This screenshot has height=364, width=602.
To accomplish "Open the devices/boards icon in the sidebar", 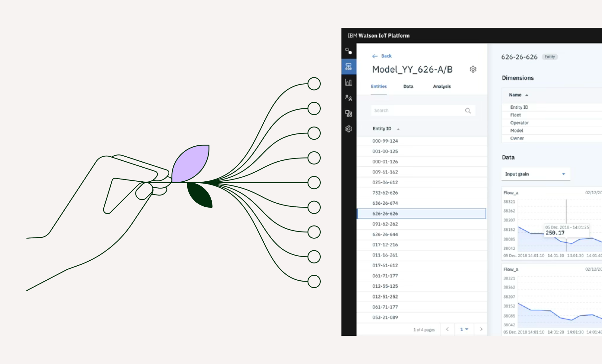I will 349,113.
